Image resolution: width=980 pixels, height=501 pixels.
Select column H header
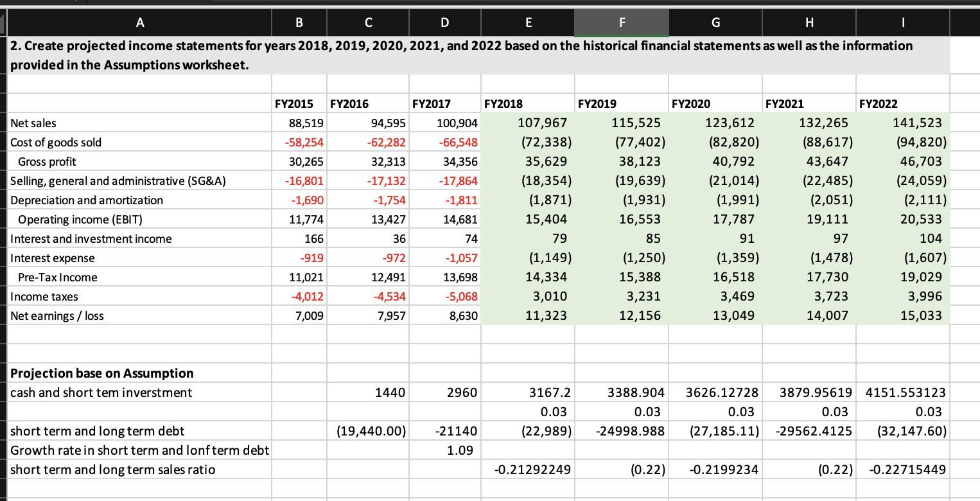(x=809, y=24)
